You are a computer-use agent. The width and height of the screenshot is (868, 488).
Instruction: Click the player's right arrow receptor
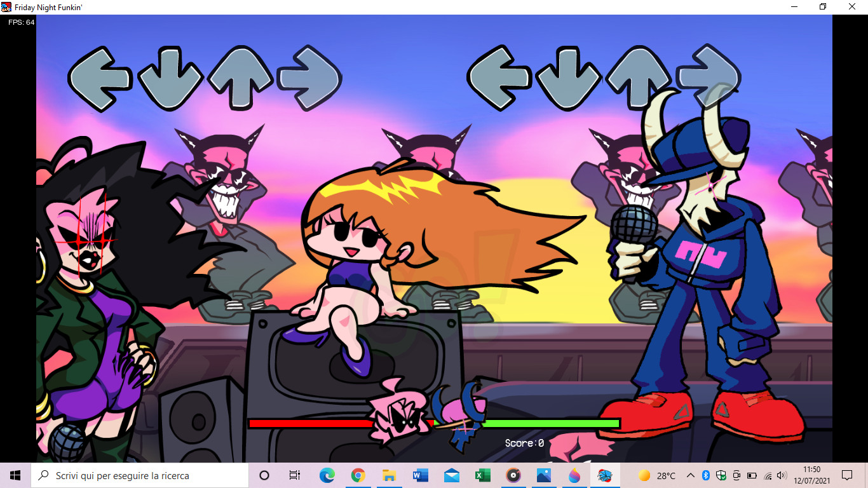[708, 76]
